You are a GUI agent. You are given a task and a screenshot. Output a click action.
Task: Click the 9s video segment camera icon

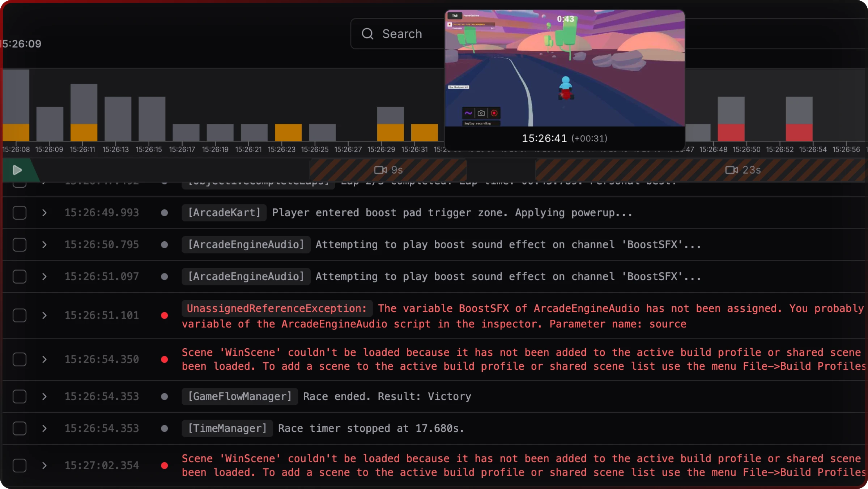(380, 170)
